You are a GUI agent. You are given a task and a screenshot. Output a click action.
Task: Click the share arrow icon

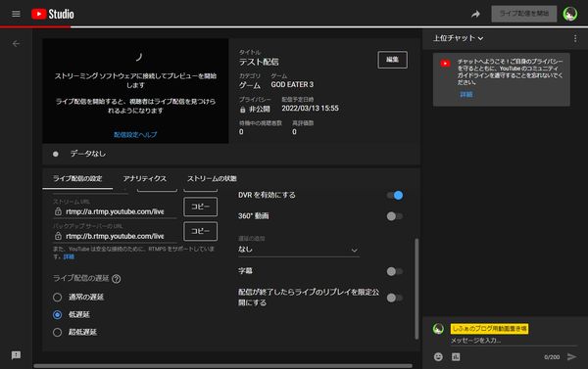[475, 15]
